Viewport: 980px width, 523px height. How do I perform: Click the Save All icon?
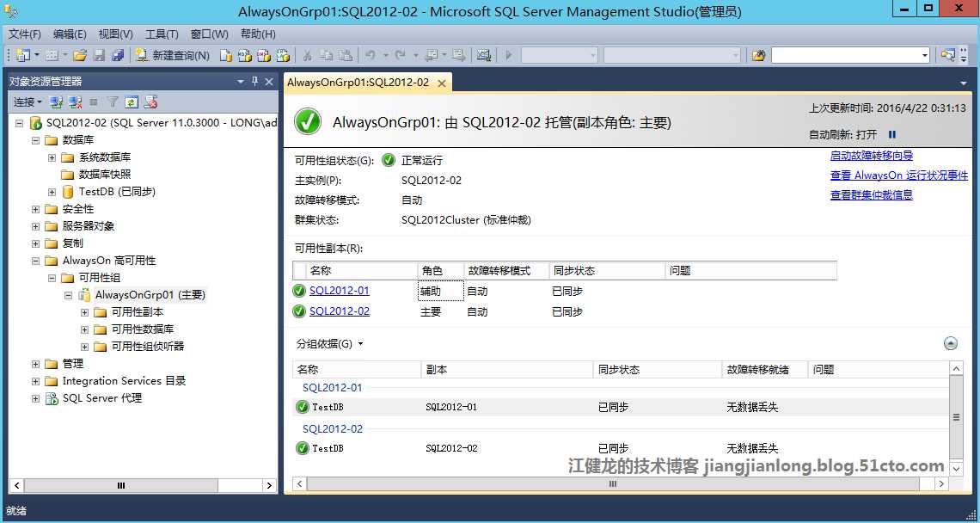coord(118,56)
